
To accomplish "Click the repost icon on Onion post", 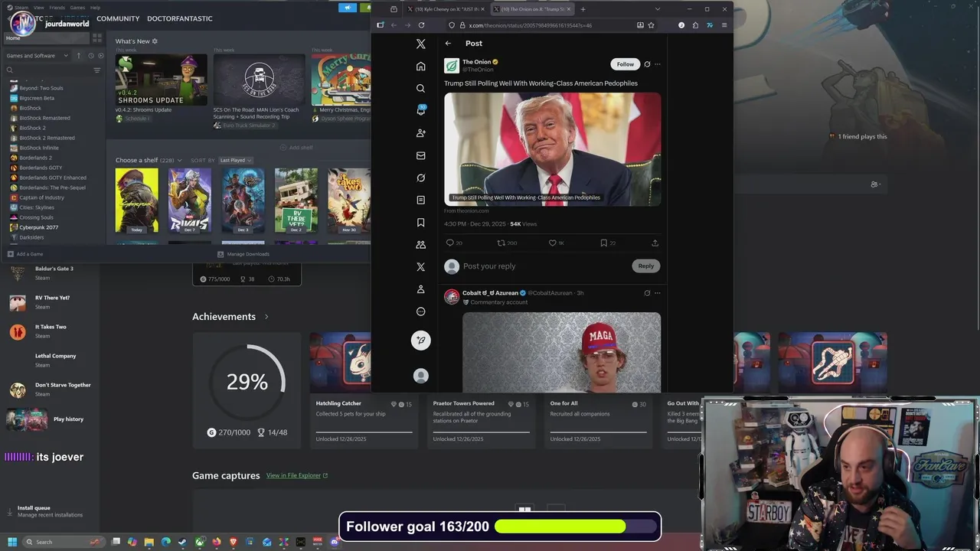I will 501,243.
